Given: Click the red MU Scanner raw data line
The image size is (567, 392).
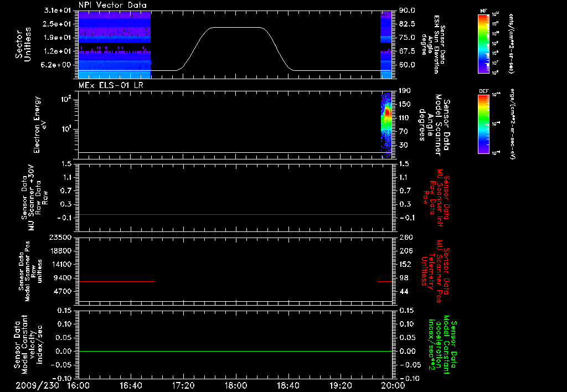Looking at the screenshot, I should [x=235, y=214].
